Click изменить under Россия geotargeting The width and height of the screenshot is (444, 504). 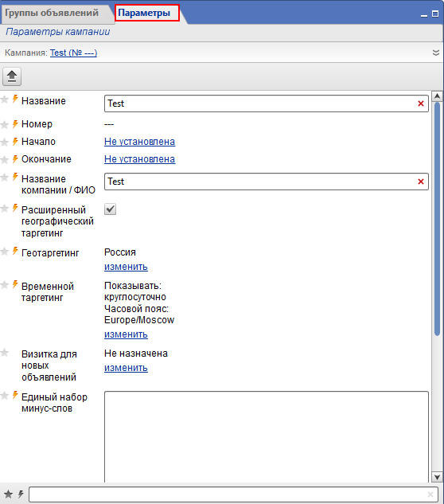point(126,267)
